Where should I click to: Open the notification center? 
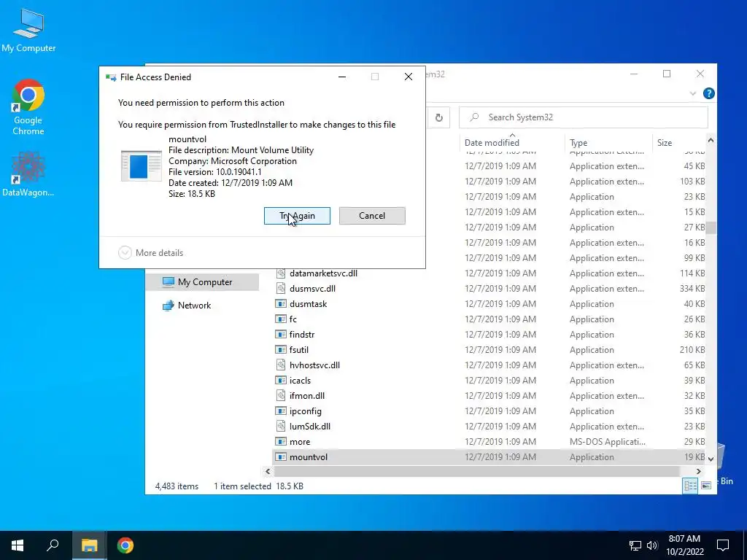tap(723, 545)
